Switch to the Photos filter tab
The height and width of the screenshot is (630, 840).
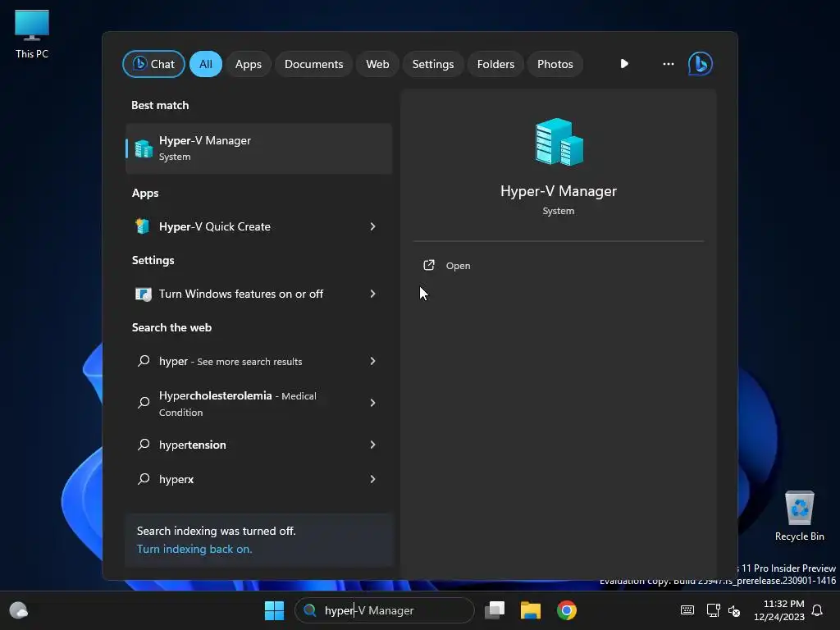click(555, 64)
